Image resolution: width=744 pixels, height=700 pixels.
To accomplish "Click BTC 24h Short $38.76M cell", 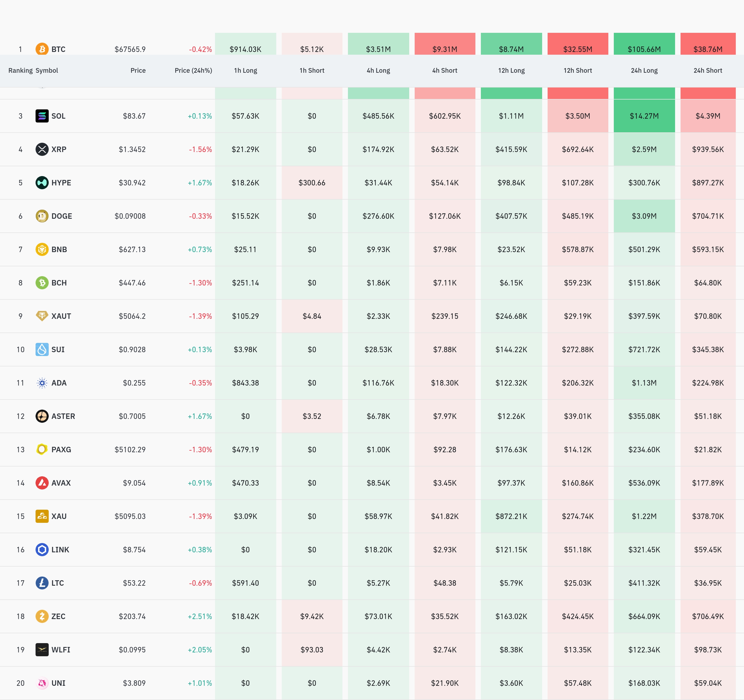I will pyautogui.click(x=708, y=48).
